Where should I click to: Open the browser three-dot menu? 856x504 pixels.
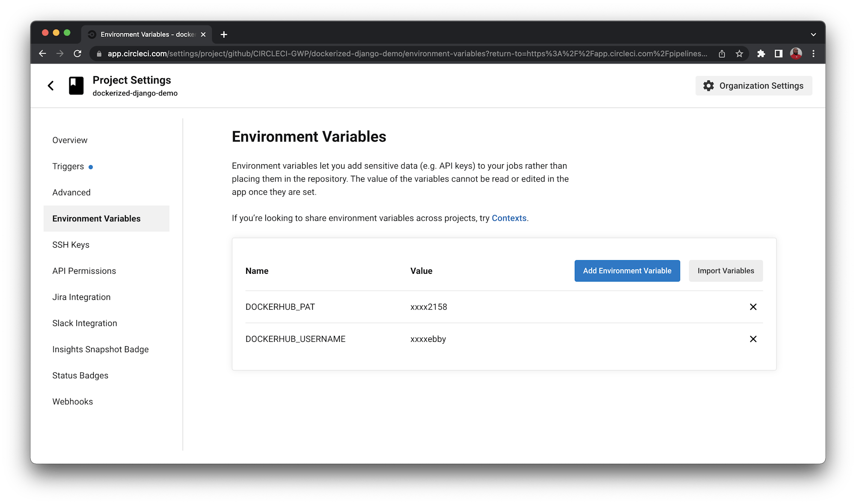click(814, 53)
